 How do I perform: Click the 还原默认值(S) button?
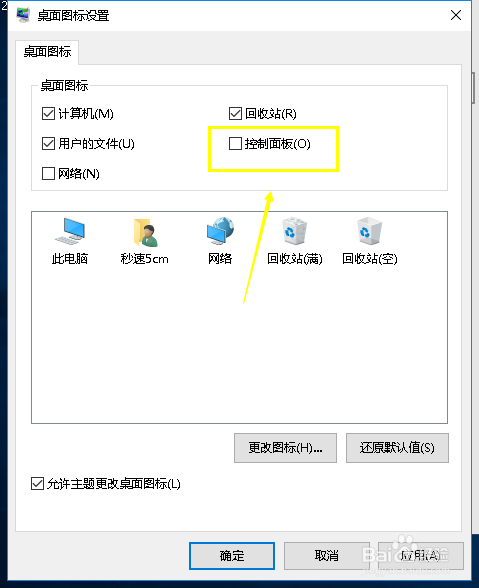pos(397,448)
